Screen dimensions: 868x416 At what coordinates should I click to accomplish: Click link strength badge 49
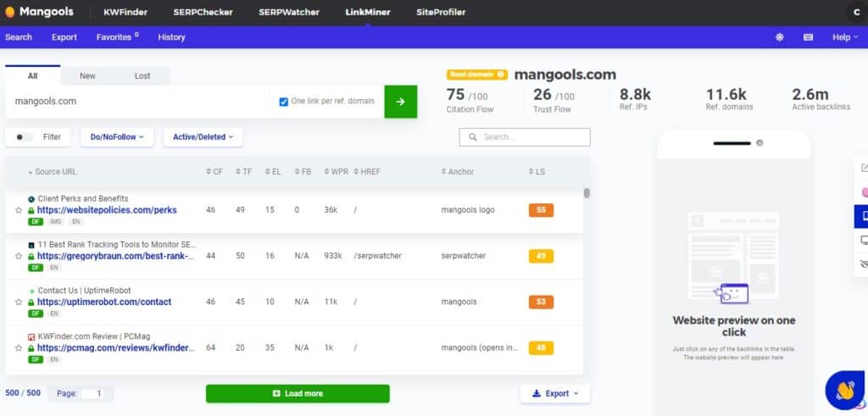point(541,256)
